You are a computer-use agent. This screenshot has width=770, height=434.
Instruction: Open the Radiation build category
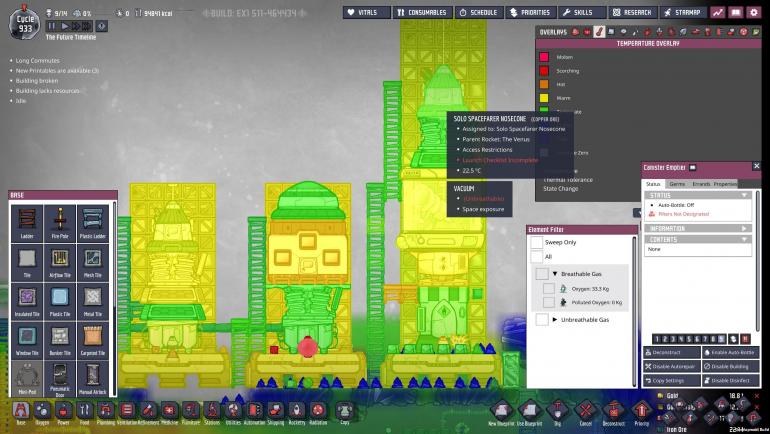(x=318, y=412)
